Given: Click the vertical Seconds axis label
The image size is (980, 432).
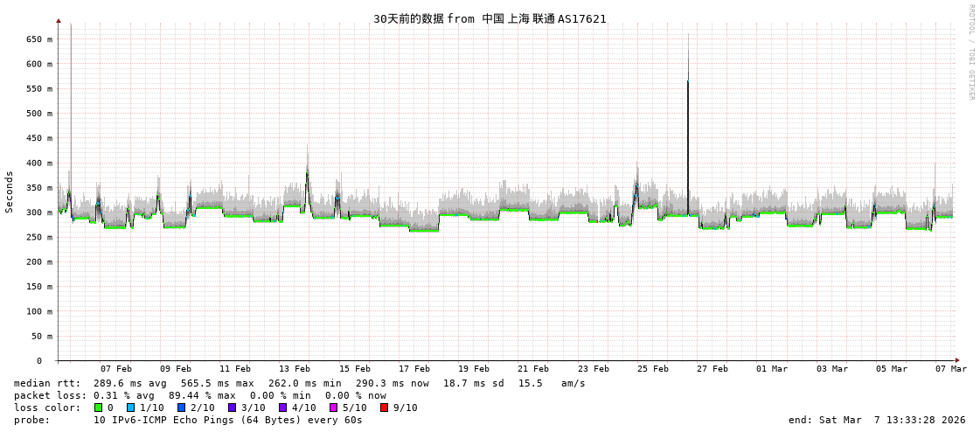Looking at the screenshot, I should point(10,192).
